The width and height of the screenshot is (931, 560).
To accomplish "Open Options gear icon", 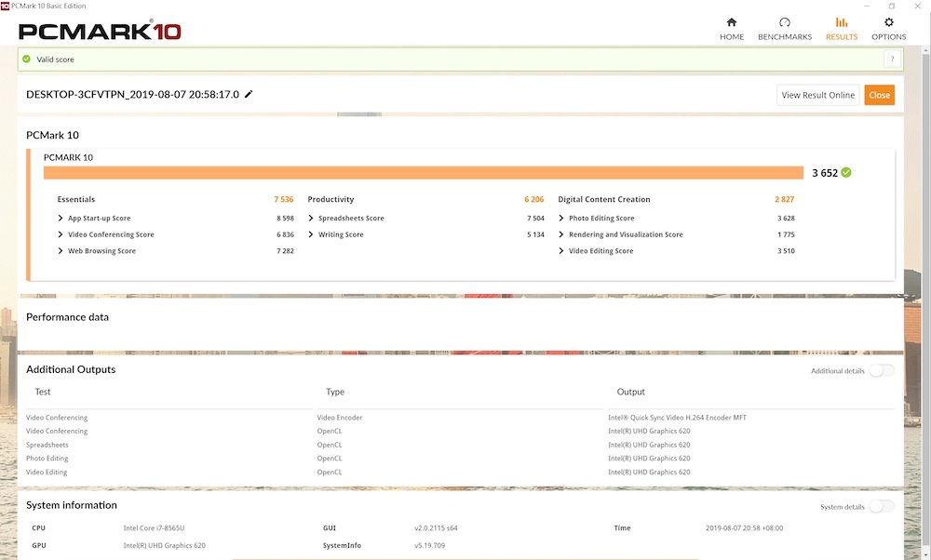I will pos(888,22).
